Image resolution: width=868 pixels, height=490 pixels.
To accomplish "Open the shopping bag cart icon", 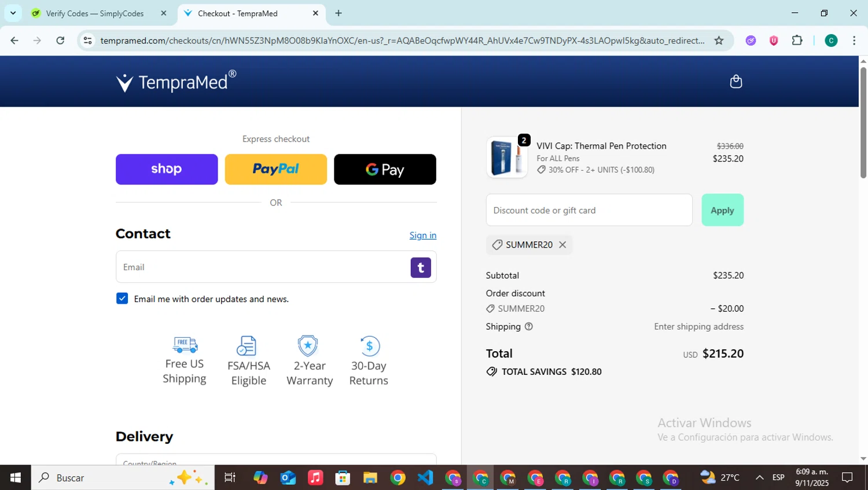I will tap(735, 82).
